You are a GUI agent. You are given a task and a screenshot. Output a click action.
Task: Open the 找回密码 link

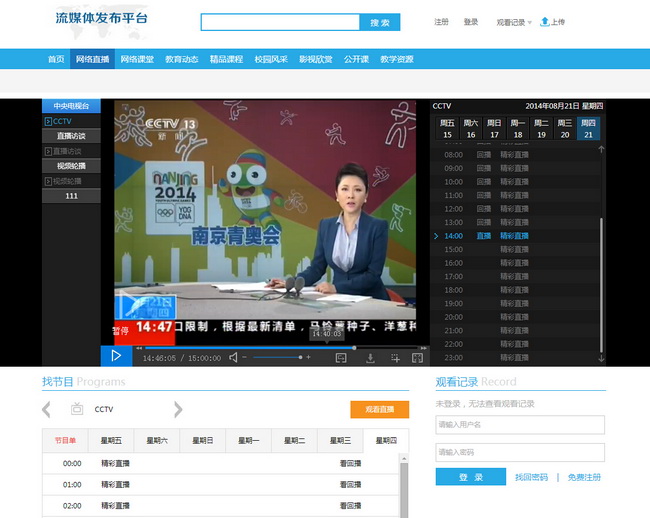tap(531, 477)
